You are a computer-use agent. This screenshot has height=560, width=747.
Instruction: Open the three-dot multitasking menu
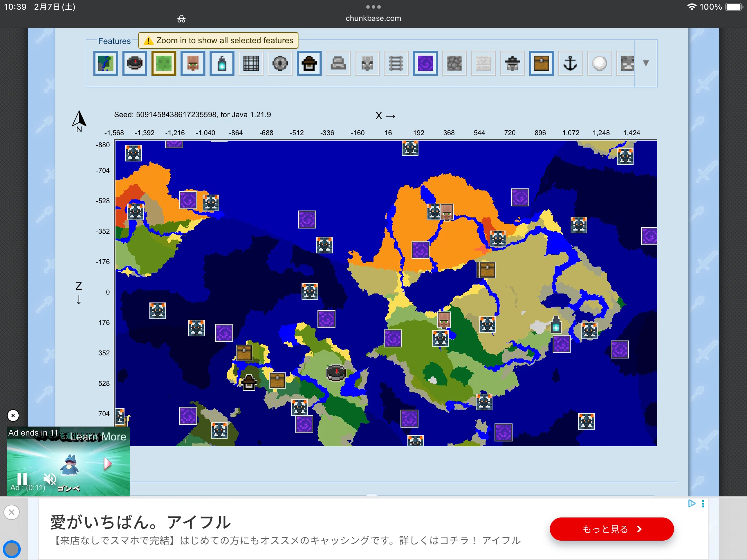[373, 7]
